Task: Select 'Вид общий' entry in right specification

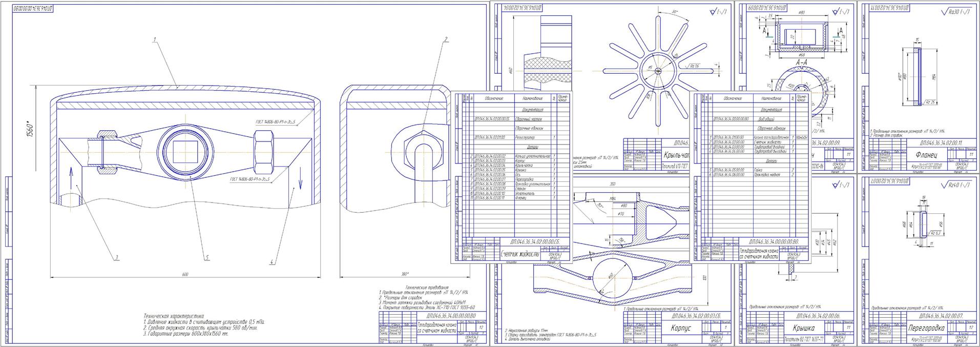Action: (766, 119)
